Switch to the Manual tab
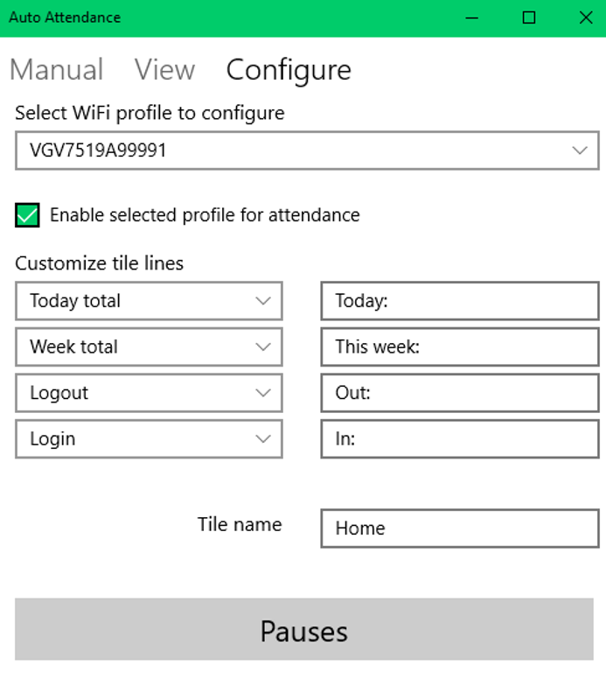This screenshot has width=606, height=700. tap(56, 70)
